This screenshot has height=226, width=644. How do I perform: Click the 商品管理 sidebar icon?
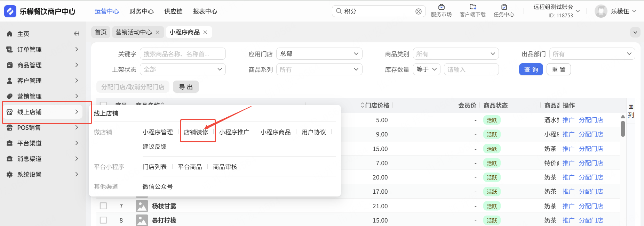[10, 65]
